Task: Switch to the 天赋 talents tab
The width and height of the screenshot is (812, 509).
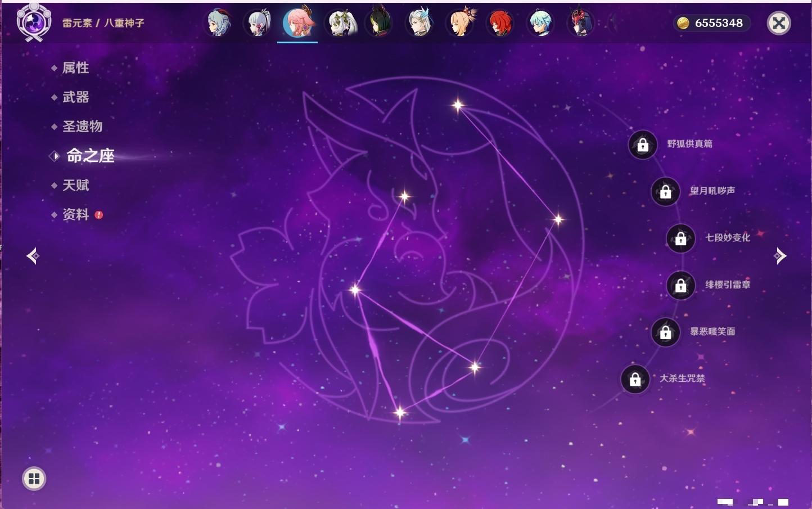Action: coord(75,185)
